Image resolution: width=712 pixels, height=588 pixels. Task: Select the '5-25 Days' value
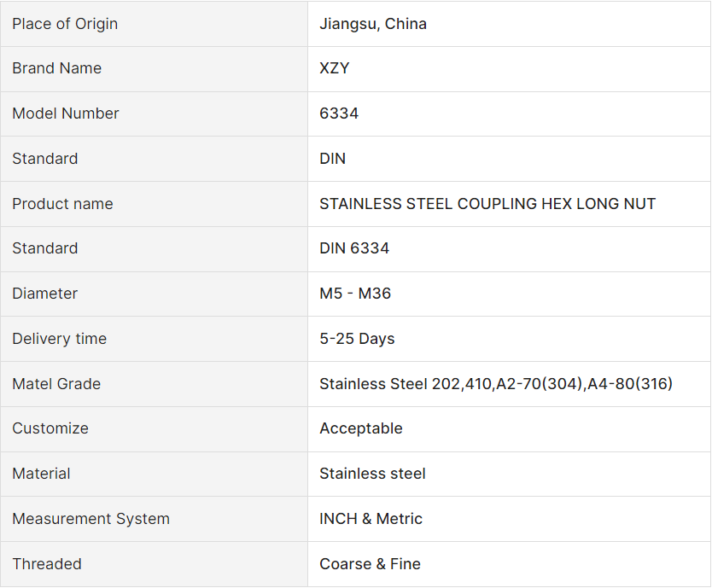pyautogui.click(x=357, y=339)
